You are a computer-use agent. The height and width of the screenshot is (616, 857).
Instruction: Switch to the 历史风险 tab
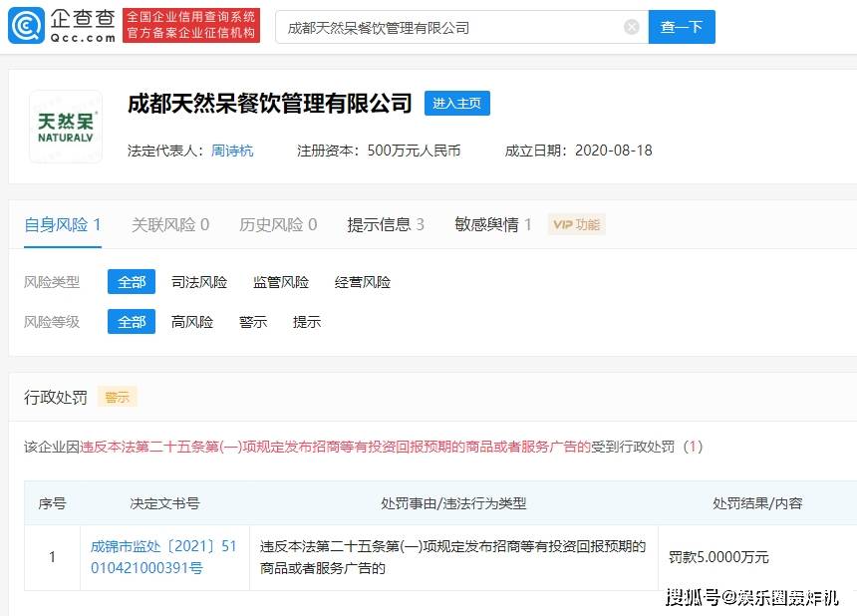point(278,224)
